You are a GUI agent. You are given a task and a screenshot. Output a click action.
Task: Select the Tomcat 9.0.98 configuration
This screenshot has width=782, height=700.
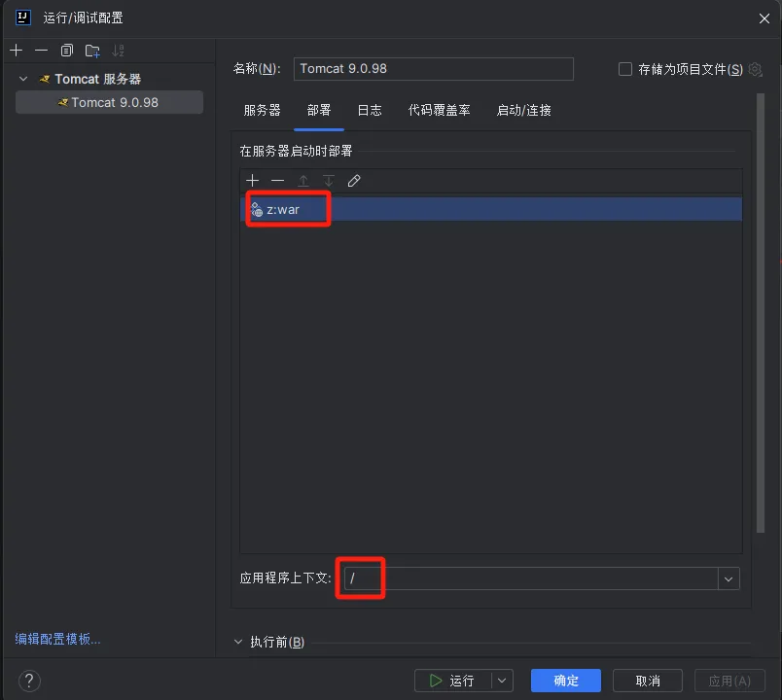click(109, 102)
